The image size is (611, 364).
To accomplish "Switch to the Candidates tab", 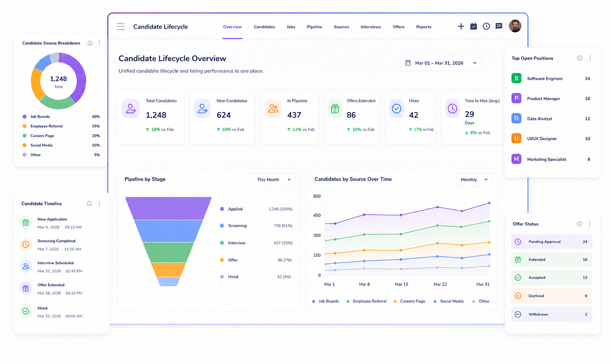I will (x=264, y=27).
